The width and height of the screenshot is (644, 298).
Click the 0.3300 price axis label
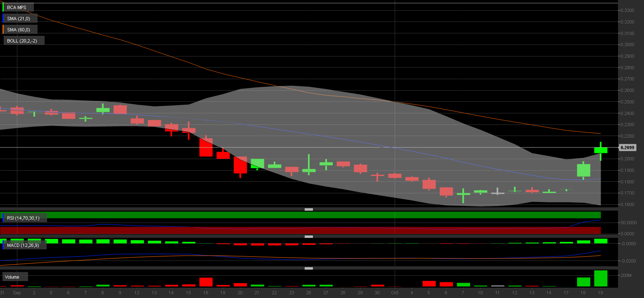click(x=627, y=10)
